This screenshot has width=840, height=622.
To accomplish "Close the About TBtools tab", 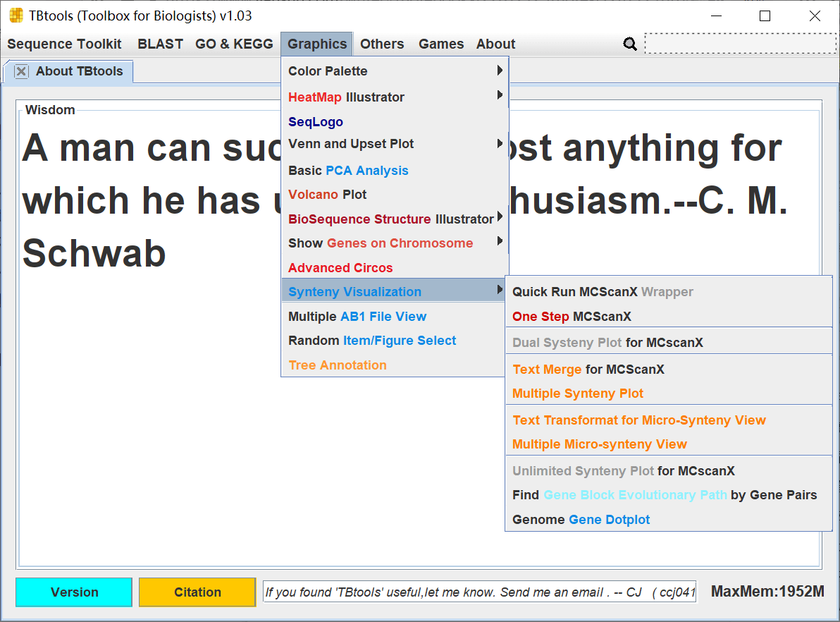I will [21, 71].
